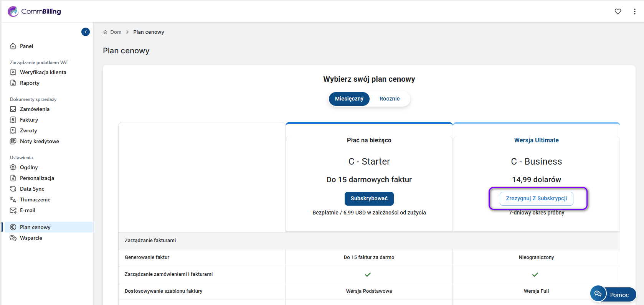Click the Tłumaczenie translation icon
This screenshot has width=644, height=305.
(13, 199)
